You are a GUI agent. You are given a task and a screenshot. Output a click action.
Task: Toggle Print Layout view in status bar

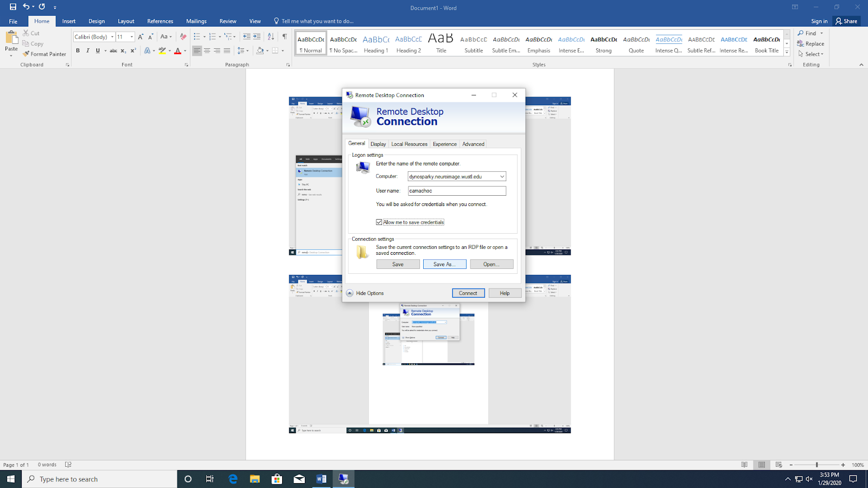click(x=762, y=465)
